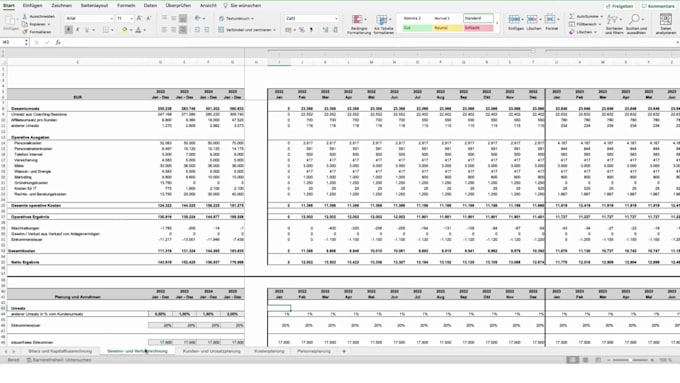
Task: Toggle underline formatting
Action: pos(87,30)
